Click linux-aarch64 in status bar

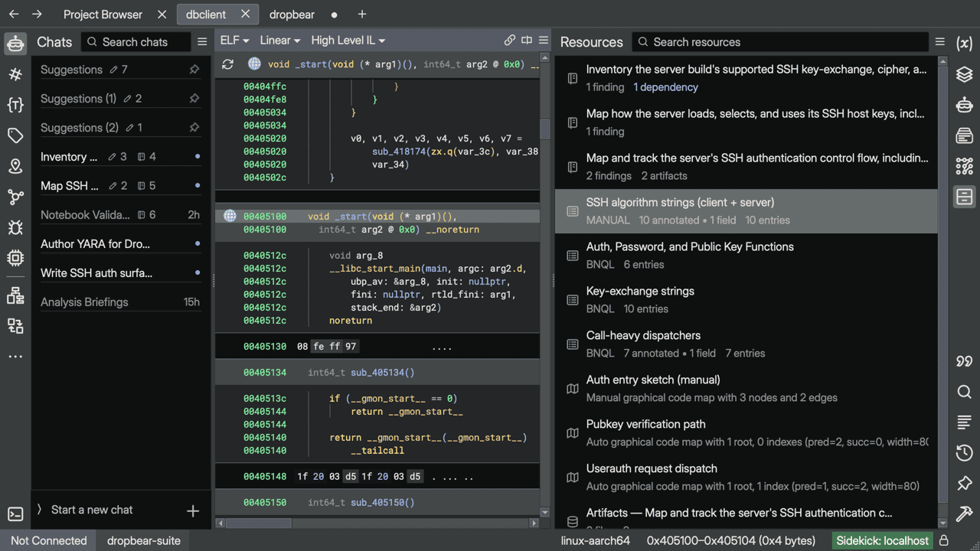coord(596,540)
